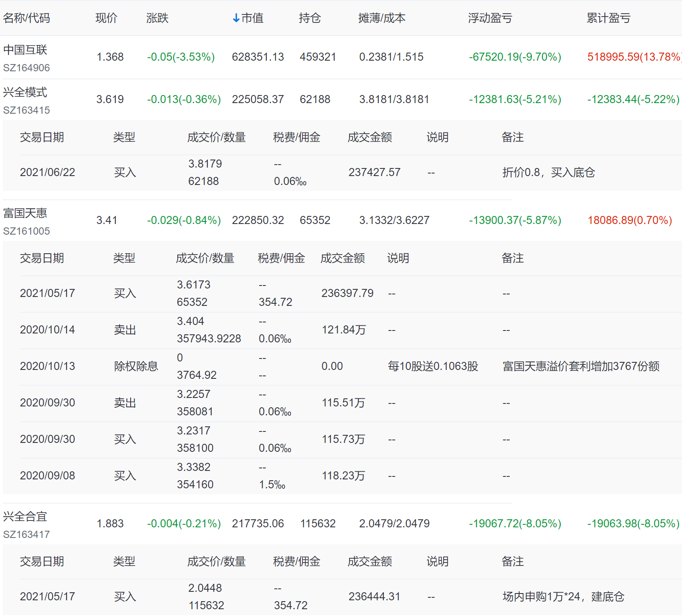
Task: Click the change value -0.013(-0.36%)
Action: tap(184, 99)
